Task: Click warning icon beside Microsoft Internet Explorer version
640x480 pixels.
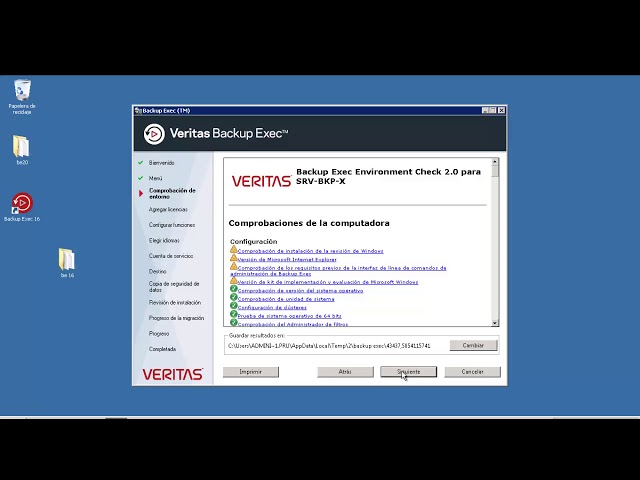Action: tap(233, 258)
